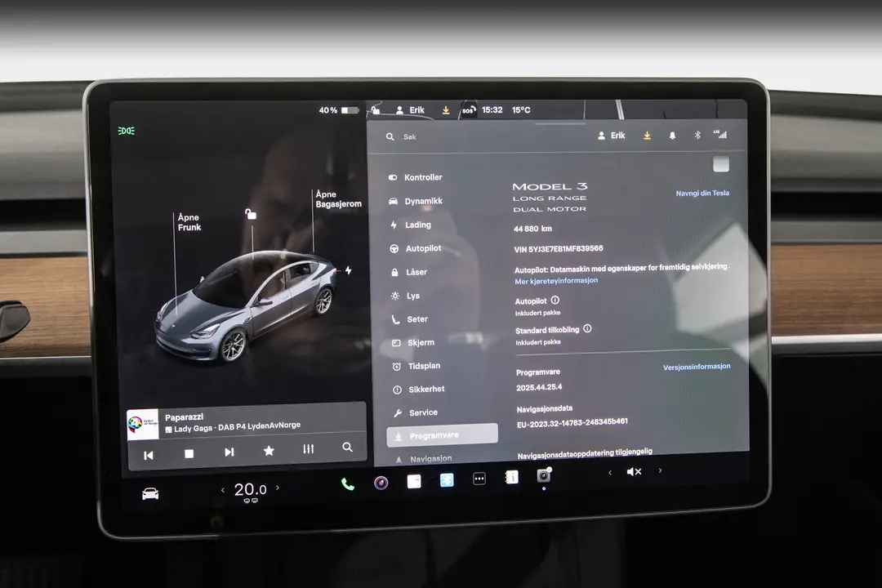
Task: Tap the charge port lightning icon
Action: (348, 270)
